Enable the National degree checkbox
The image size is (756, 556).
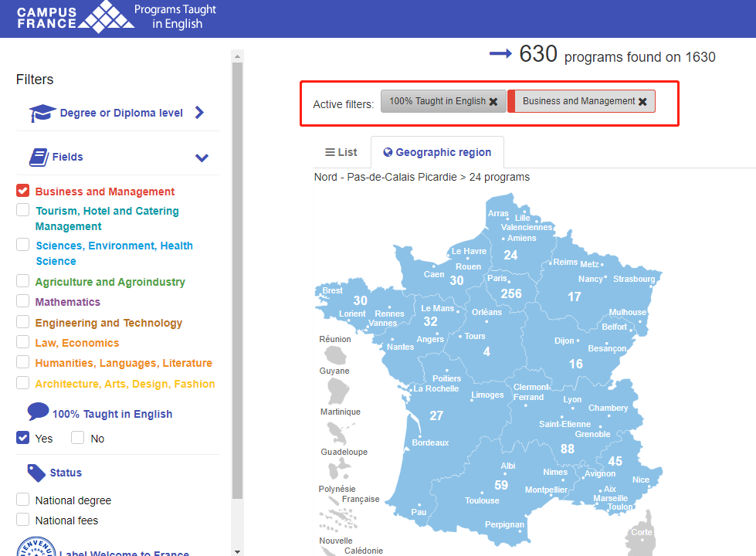pos(23,500)
